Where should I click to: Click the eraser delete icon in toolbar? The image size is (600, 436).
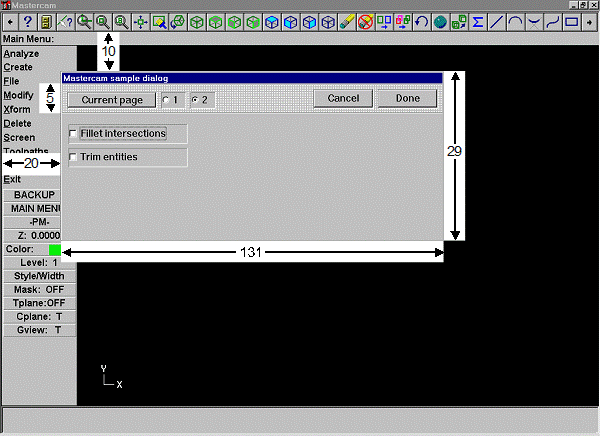[347, 21]
